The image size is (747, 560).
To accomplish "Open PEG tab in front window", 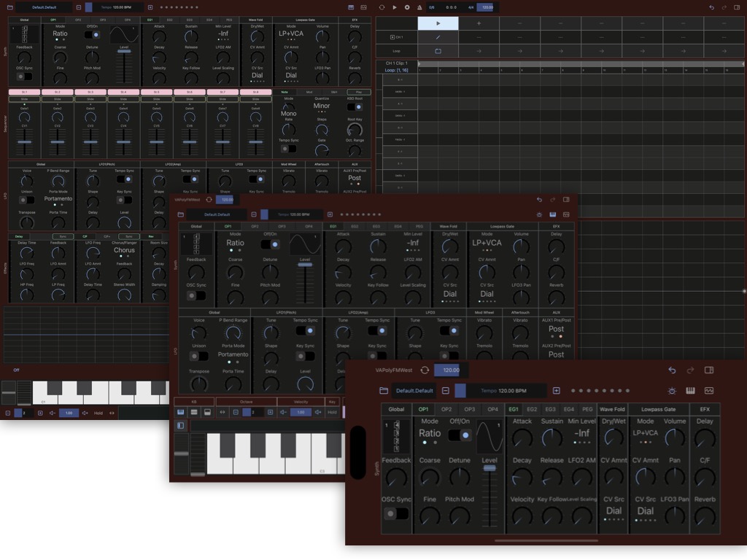I will coord(587,409).
